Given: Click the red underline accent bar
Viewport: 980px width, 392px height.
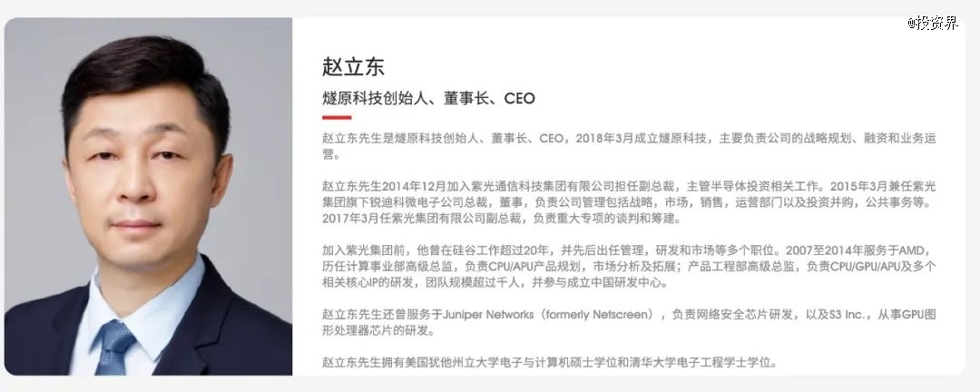Looking at the screenshot, I should (337, 118).
